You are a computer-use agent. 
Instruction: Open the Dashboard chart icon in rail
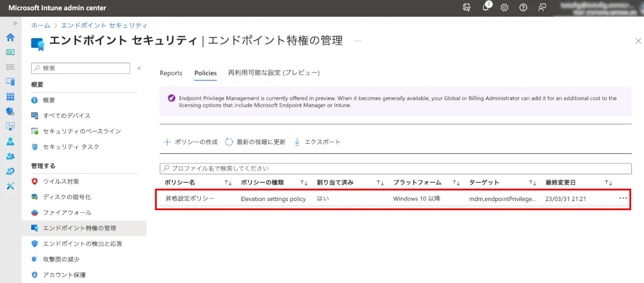[x=10, y=52]
